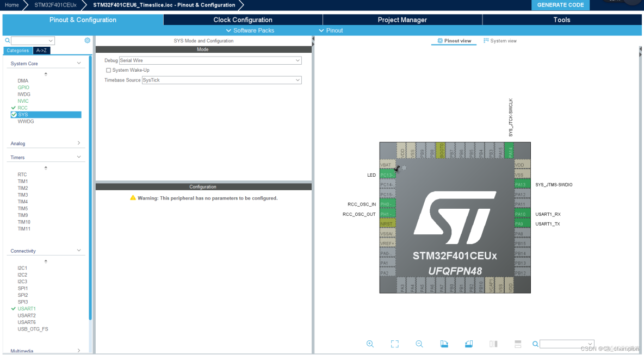The image size is (644, 355).
Task: Click the peripheral search combo box
Action: pyautogui.click(x=33, y=40)
